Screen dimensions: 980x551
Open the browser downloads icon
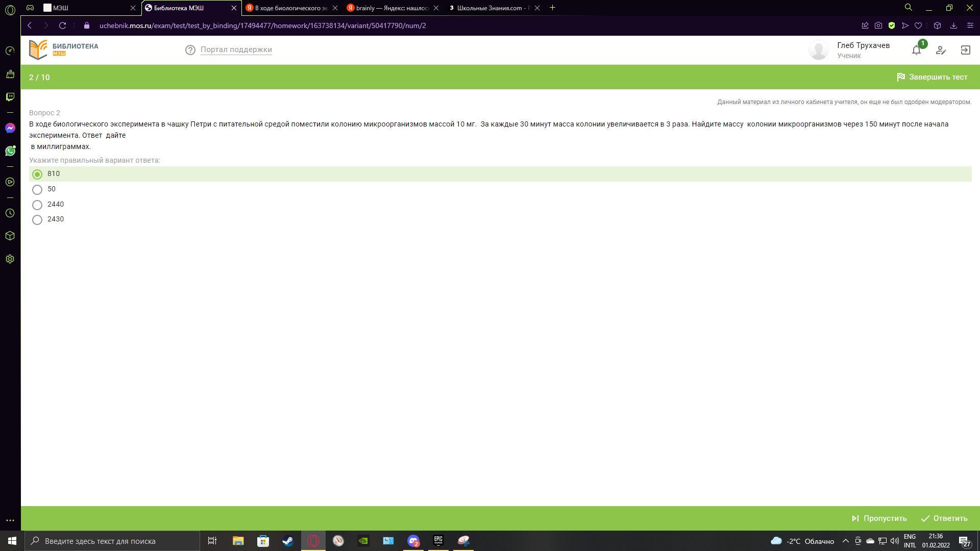point(953,26)
